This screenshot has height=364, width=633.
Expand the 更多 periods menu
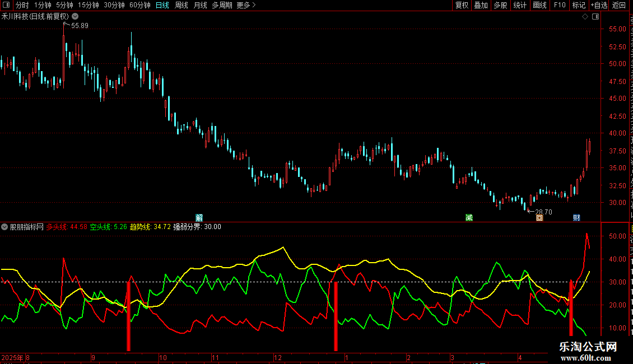coord(246,5)
